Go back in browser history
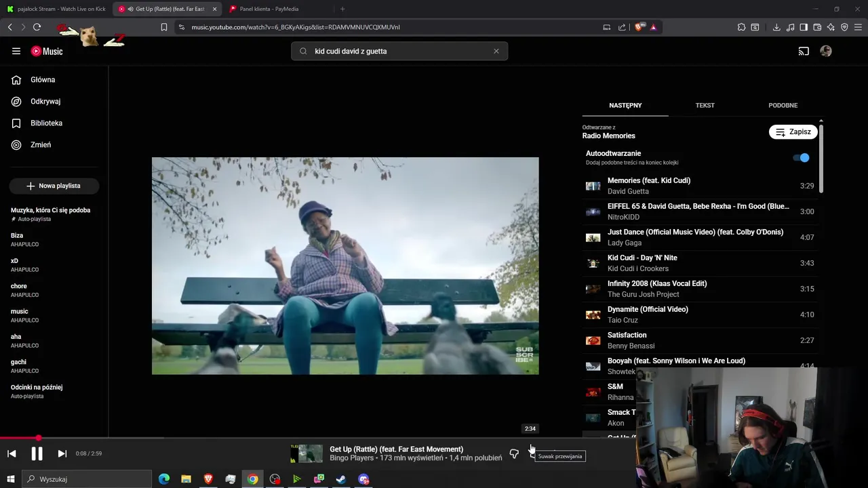868x488 pixels. (9, 27)
